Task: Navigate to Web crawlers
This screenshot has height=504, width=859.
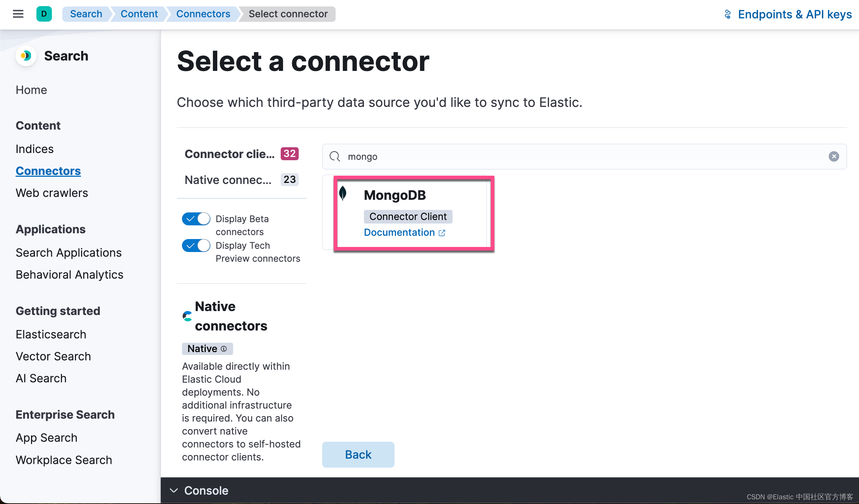Action: 52,193
